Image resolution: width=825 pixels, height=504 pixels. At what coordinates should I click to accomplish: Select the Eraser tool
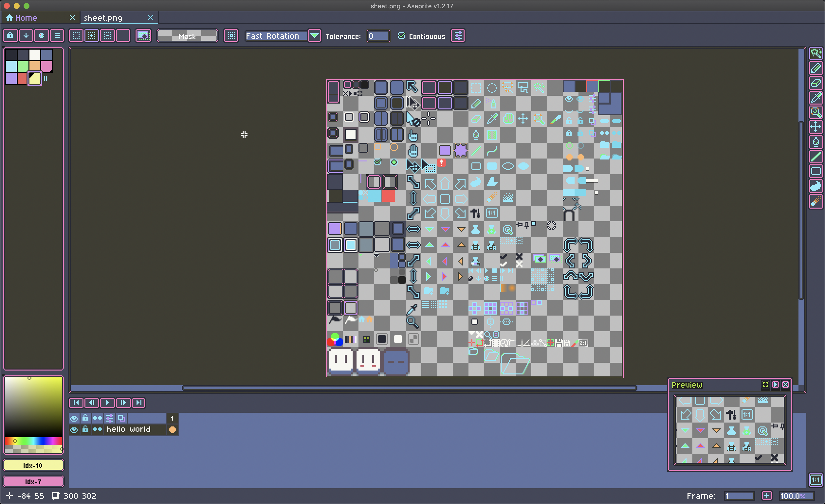(x=816, y=83)
